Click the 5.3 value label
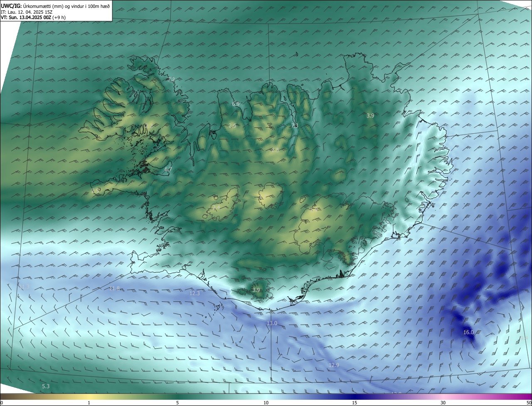This screenshot has width=532, height=406. (46, 386)
